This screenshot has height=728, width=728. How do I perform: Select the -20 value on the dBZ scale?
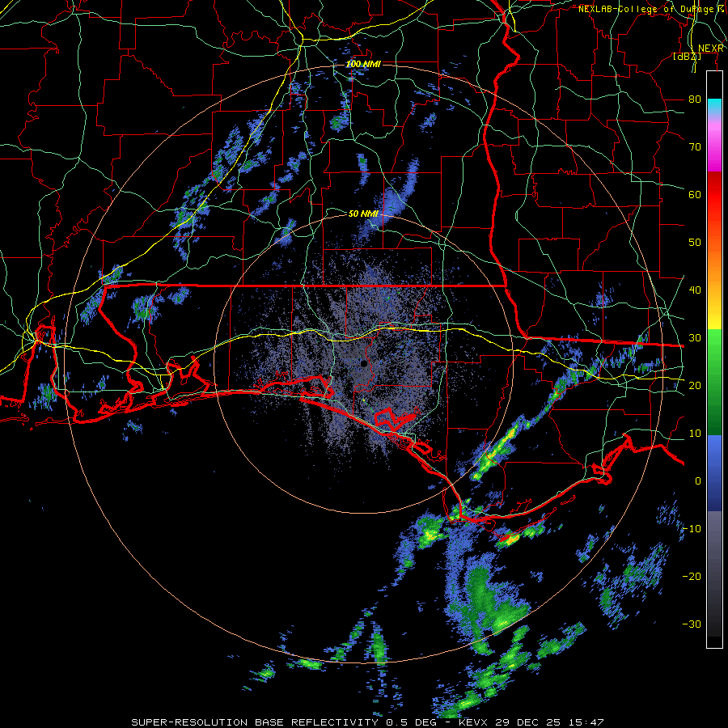(692, 576)
